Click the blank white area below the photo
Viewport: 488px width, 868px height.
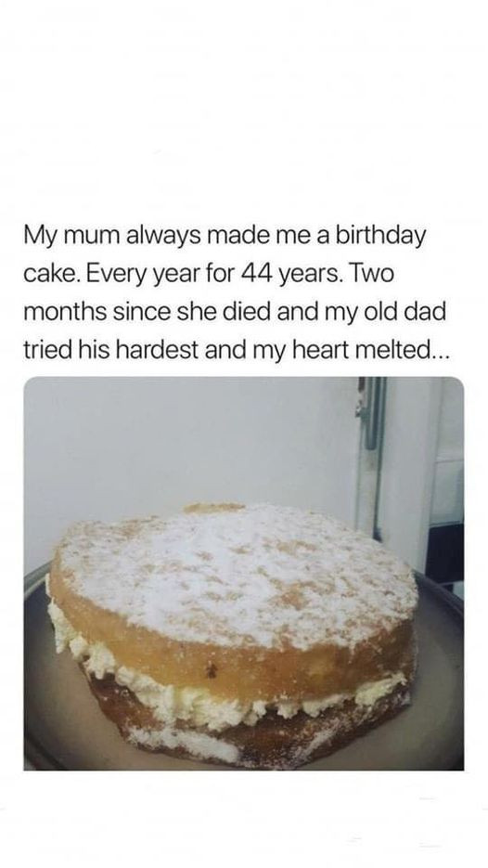(243, 820)
